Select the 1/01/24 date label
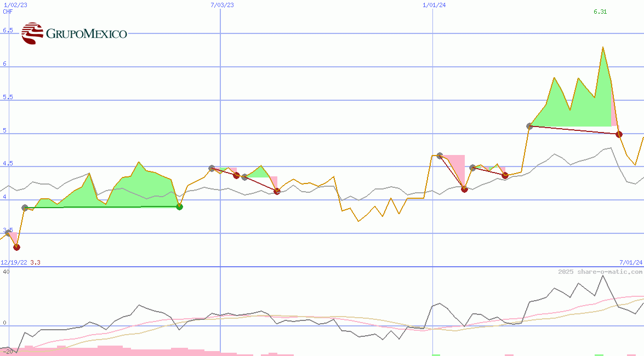 434,5
